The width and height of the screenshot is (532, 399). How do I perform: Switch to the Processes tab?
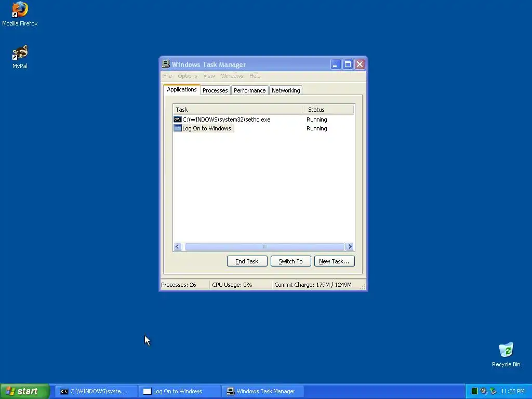click(215, 90)
